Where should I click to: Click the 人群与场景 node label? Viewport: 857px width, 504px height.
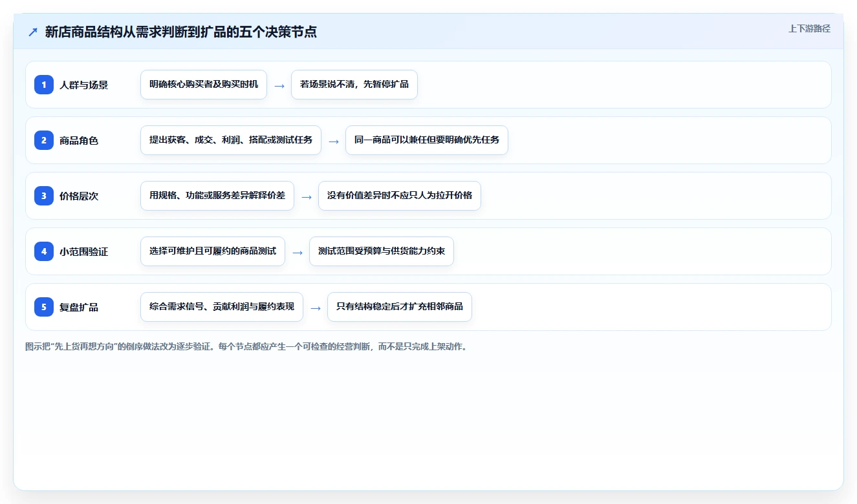[83, 85]
